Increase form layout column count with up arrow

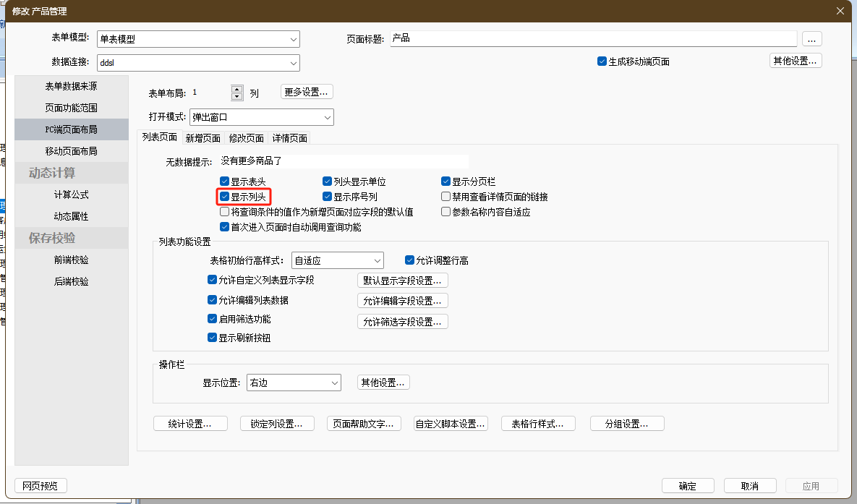pos(236,89)
